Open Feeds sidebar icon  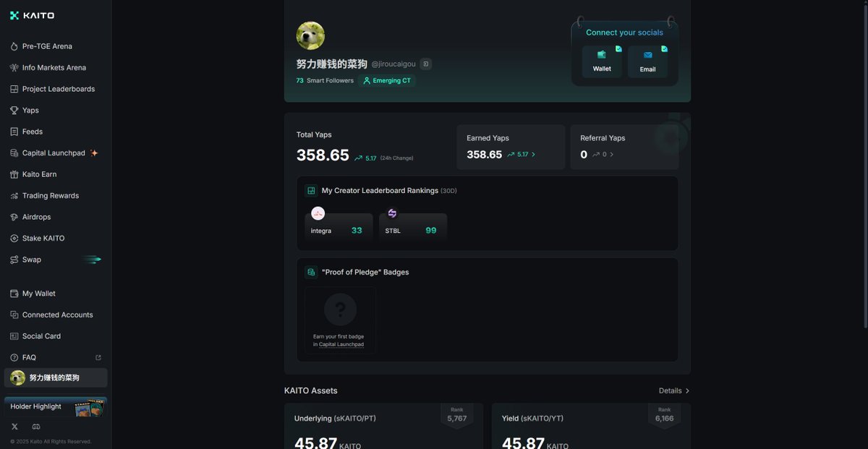click(14, 132)
